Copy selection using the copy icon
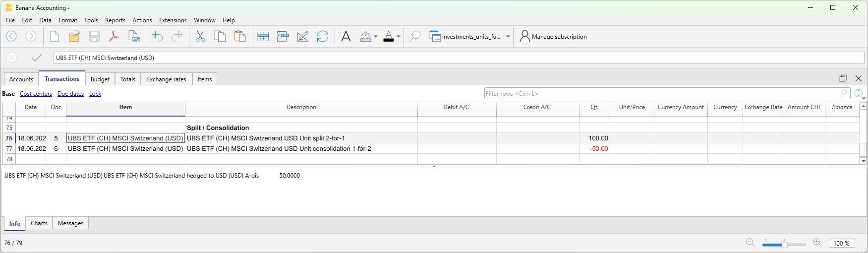868x253 pixels. (220, 36)
